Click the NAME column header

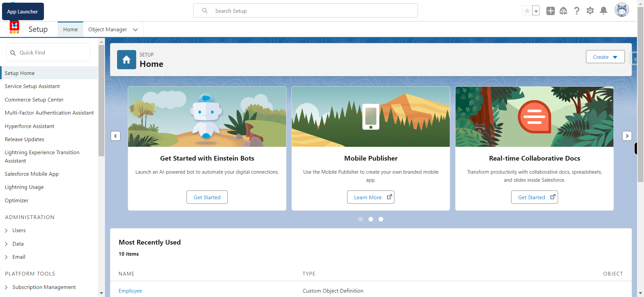pos(126,274)
